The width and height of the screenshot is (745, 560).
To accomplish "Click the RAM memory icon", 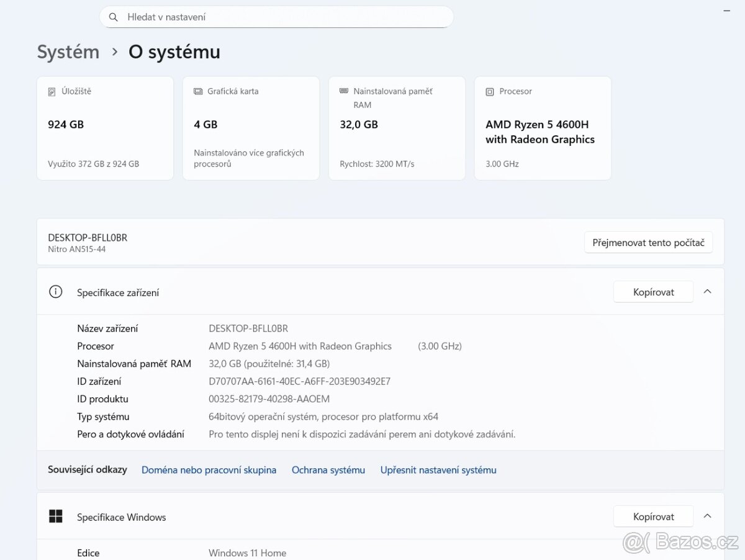I will [x=344, y=91].
